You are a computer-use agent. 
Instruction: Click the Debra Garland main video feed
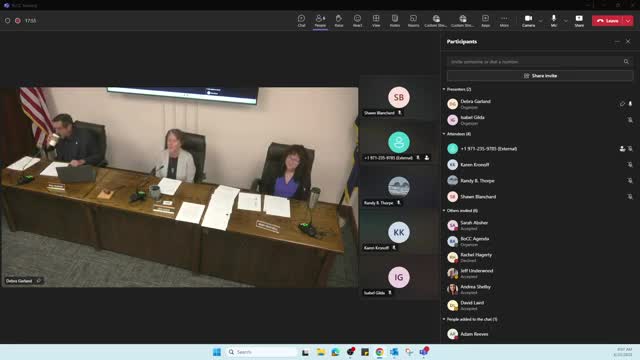[180, 187]
